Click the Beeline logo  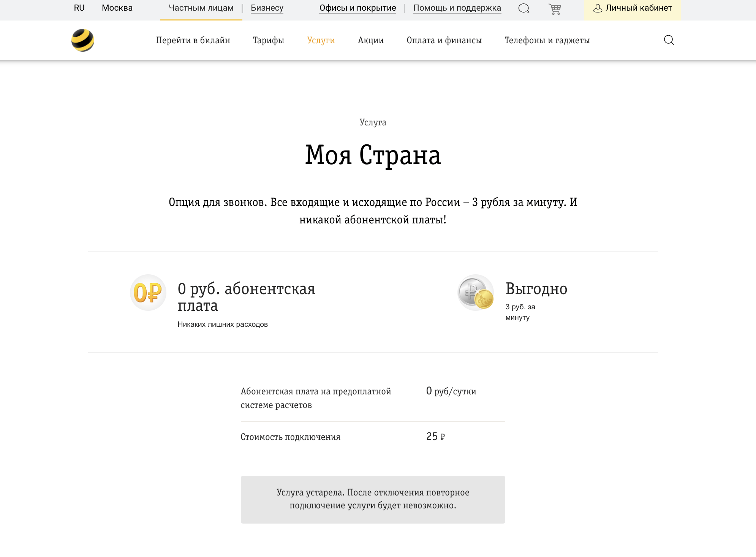point(82,40)
